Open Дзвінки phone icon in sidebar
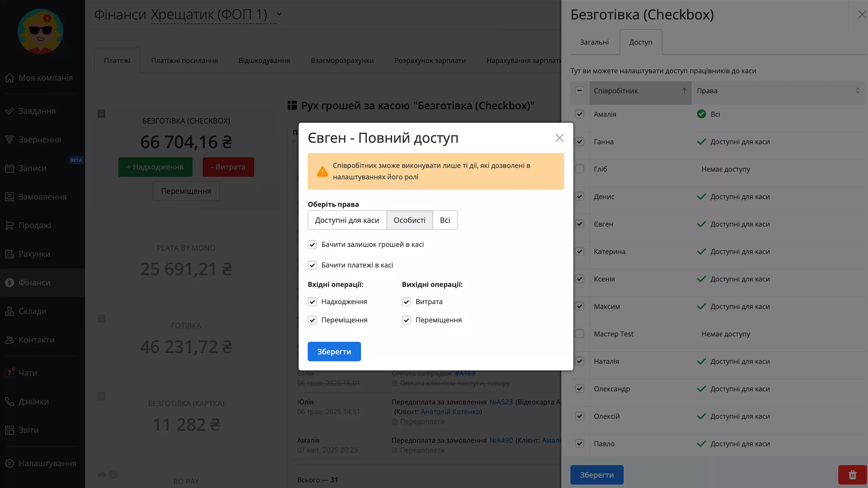Image resolution: width=868 pixels, height=488 pixels. point(9,402)
